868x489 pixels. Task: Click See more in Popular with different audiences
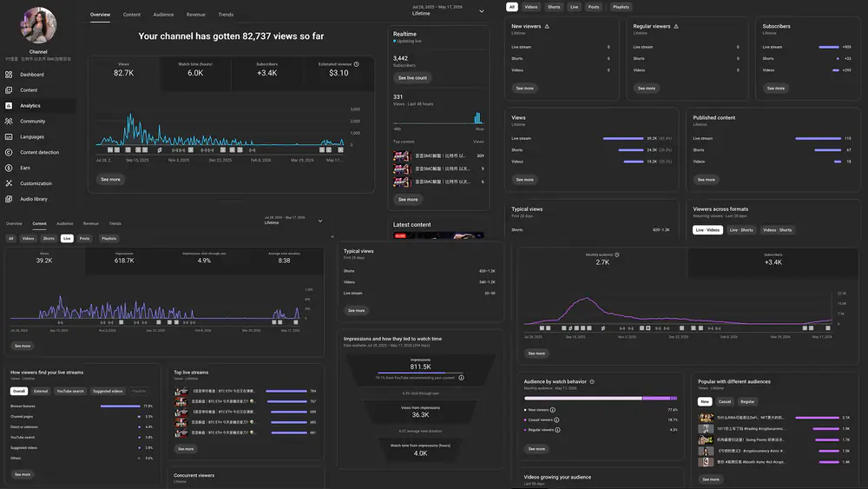click(711, 479)
